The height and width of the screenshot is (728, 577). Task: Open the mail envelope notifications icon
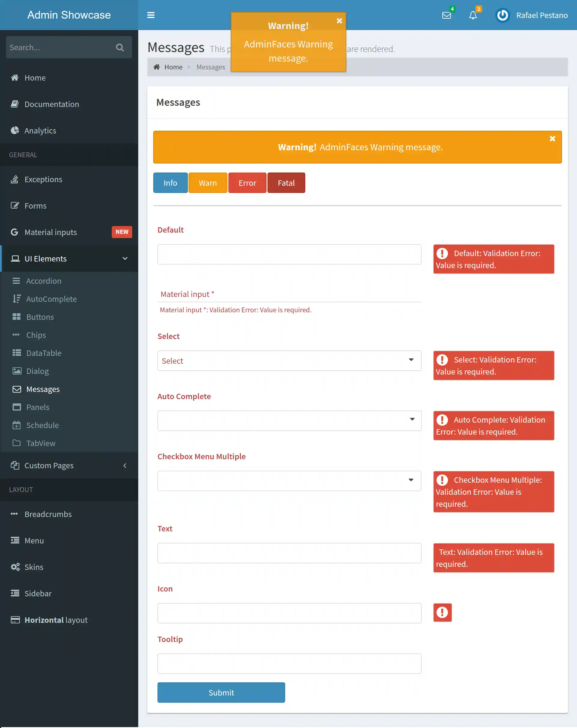[x=446, y=15]
